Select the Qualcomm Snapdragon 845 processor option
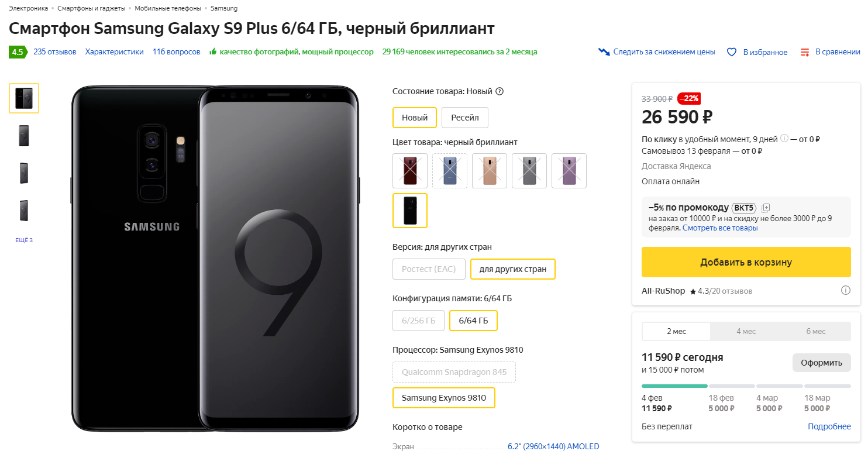868x451 pixels. (x=454, y=372)
